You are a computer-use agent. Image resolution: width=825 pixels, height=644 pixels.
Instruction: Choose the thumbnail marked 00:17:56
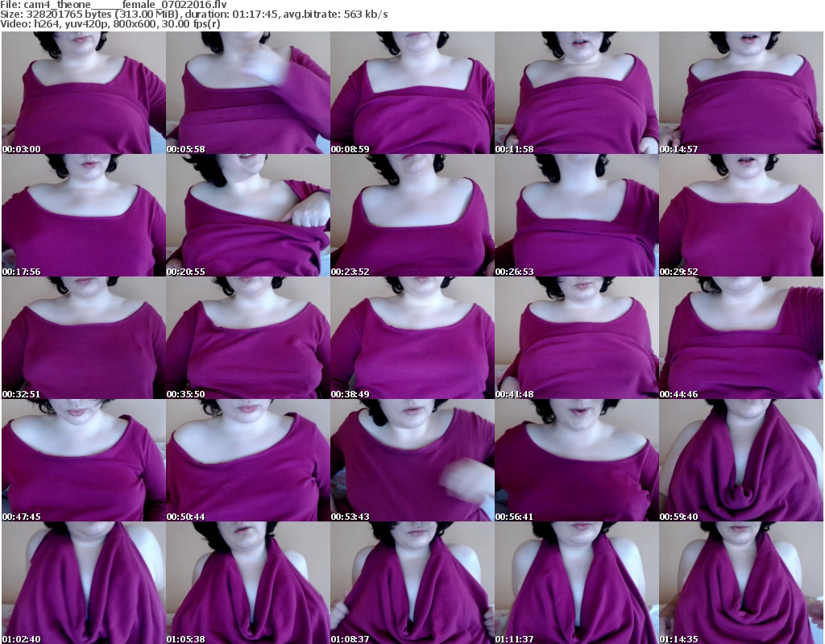[84, 215]
